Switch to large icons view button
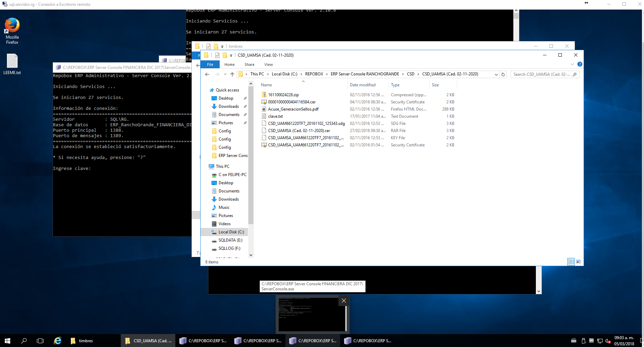Viewport: 644px width, 347px height. (x=579, y=262)
